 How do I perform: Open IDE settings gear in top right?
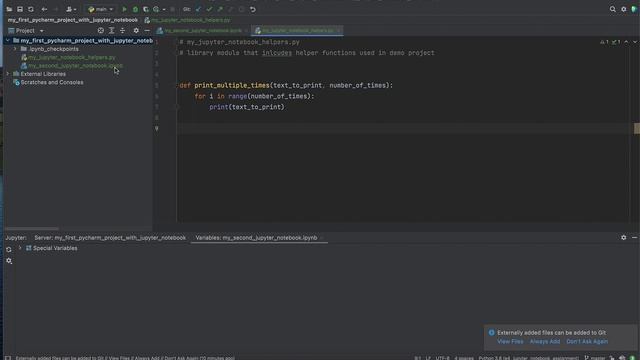(624, 9)
